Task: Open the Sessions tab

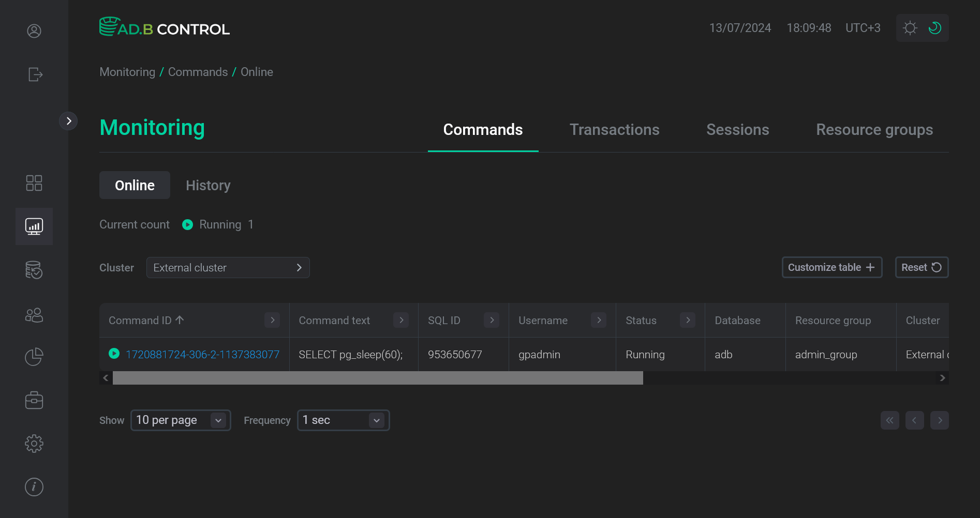Action: 737,130
